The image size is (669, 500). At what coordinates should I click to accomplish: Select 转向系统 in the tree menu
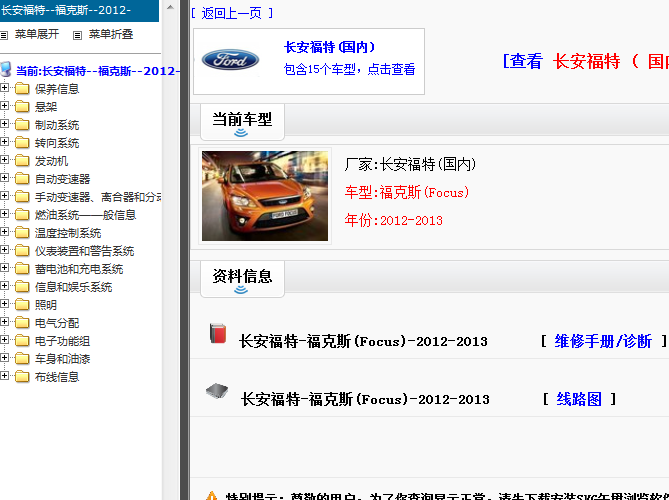coord(57,143)
